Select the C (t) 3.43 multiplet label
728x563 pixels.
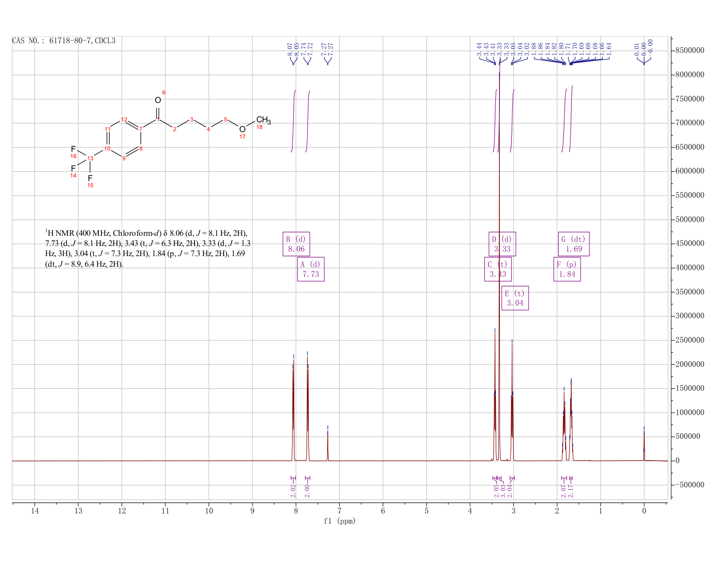498,269
